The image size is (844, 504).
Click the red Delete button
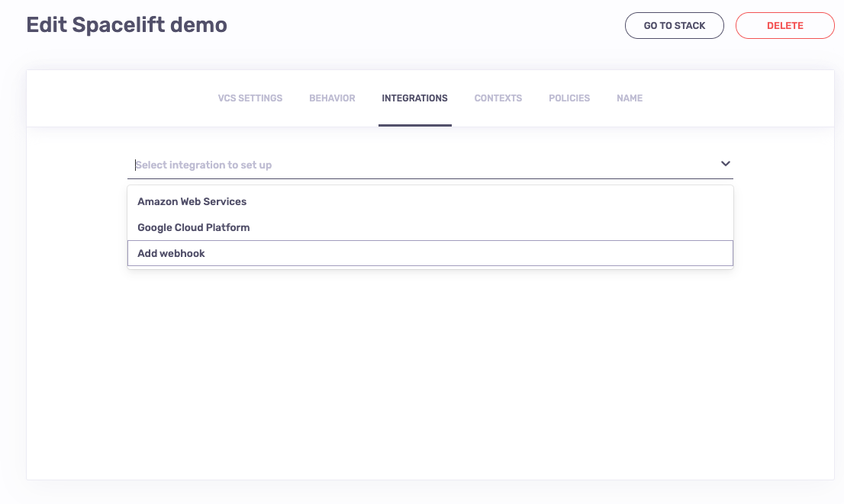click(x=784, y=26)
